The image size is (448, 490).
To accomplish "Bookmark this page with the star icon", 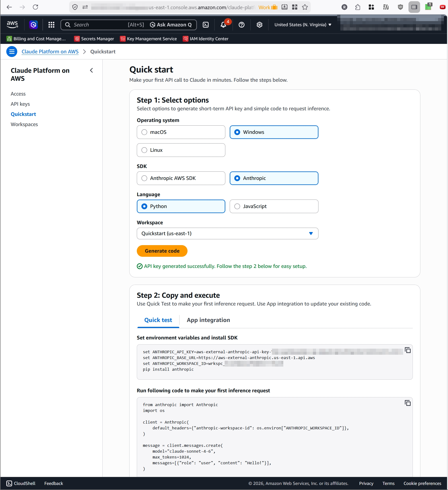I will [305, 7].
